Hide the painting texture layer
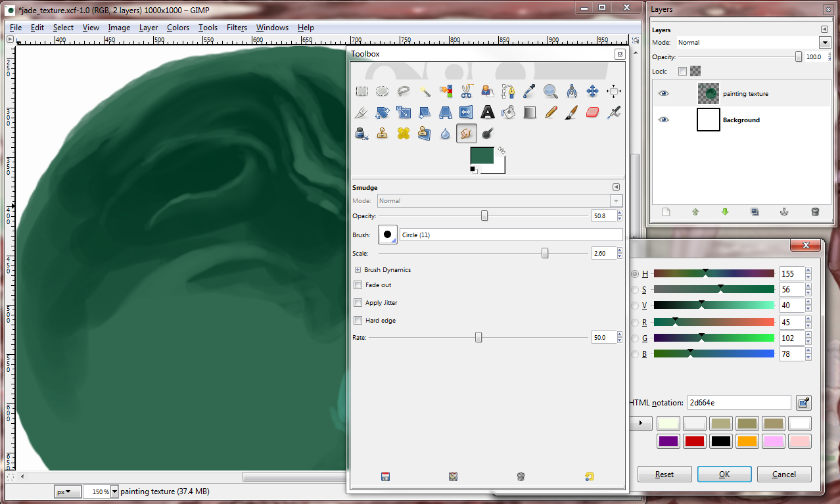840x504 pixels. pos(663,94)
